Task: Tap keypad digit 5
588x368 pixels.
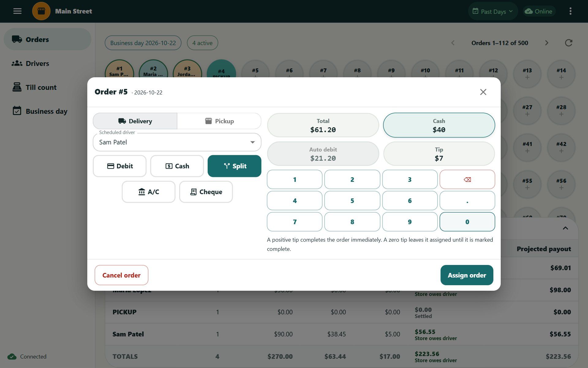Action: [x=352, y=201]
